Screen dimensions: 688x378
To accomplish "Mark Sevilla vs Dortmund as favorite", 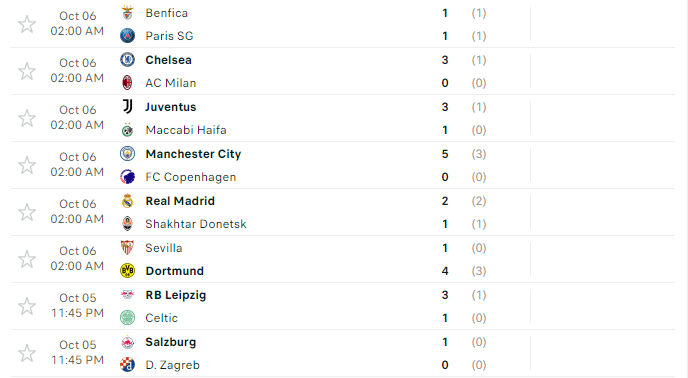I will click(x=27, y=259).
